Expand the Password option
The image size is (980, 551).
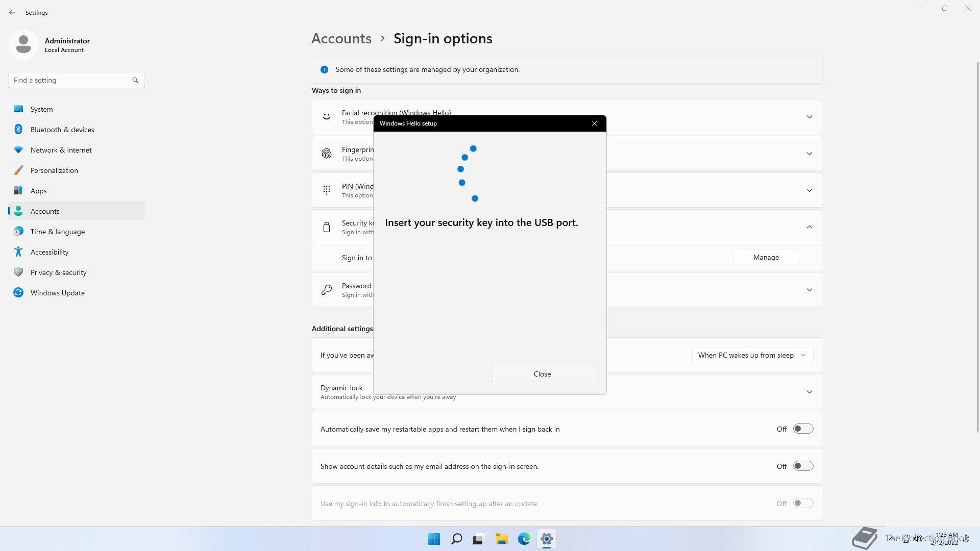[x=810, y=290]
